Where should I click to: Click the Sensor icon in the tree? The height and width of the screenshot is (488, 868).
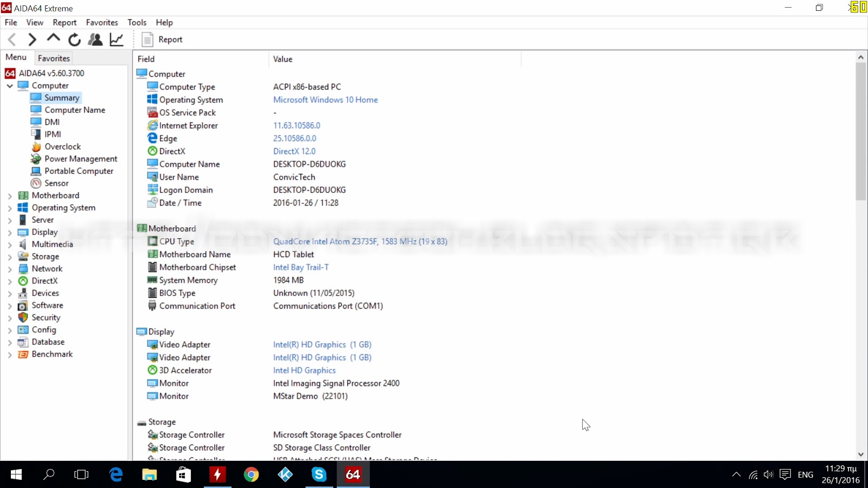tap(36, 183)
